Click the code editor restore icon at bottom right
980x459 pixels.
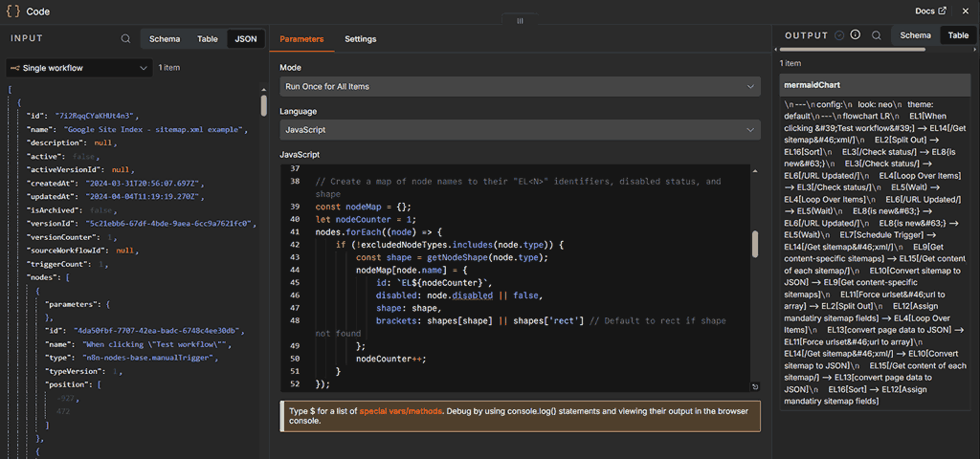[755, 386]
